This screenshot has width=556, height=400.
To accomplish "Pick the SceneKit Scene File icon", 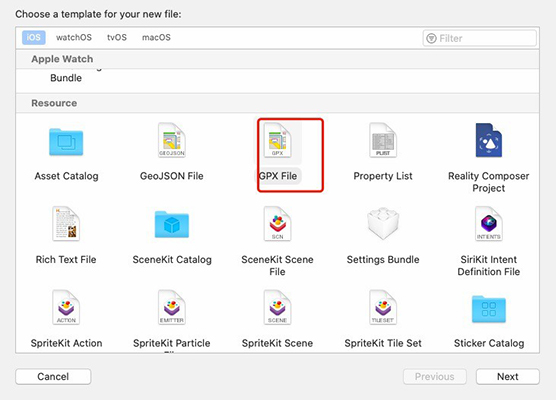I will coord(277,224).
